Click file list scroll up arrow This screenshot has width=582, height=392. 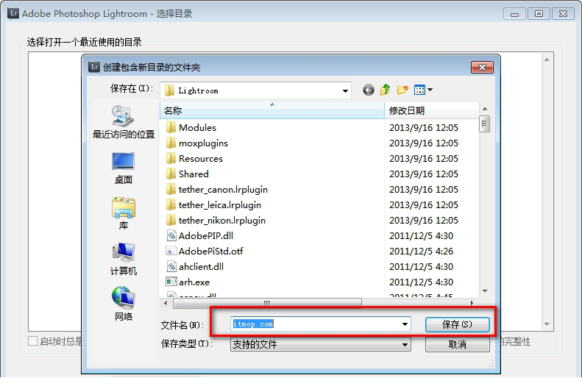[x=485, y=109]
